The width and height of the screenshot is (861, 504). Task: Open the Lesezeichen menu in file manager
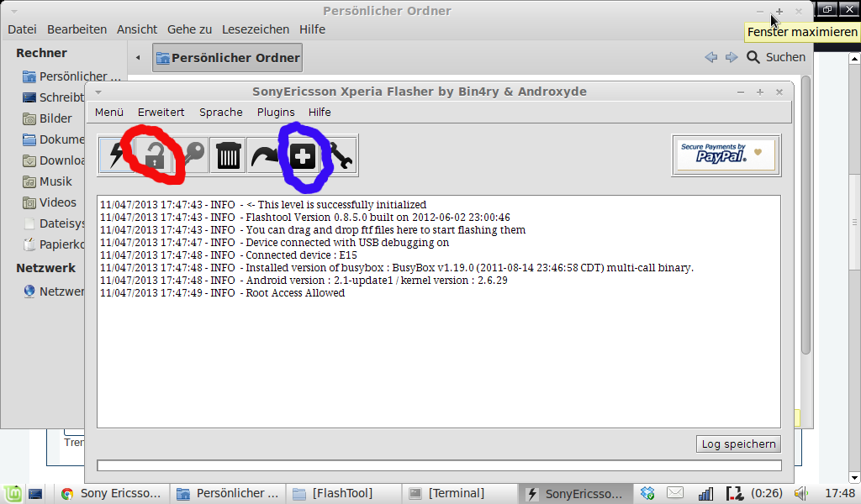[255, 29]
